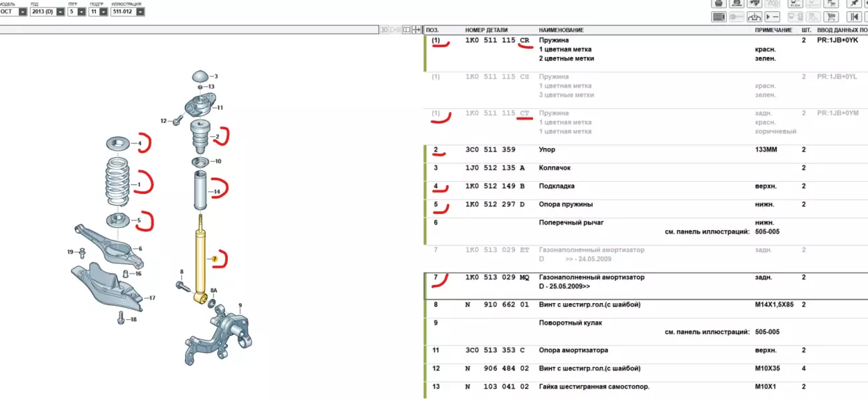
Task: Jump to first record with the bar-arrow icon
Action: 854,17
